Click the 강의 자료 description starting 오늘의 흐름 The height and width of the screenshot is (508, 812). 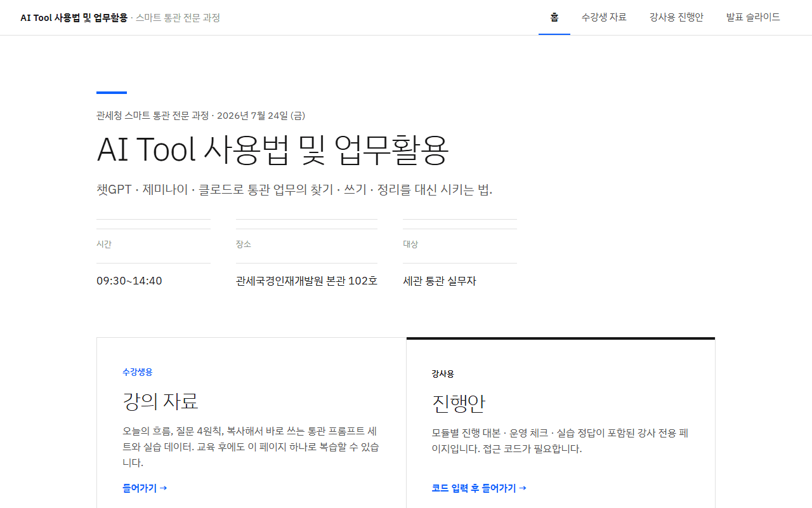pyautogui.click(x=251, y=447)
